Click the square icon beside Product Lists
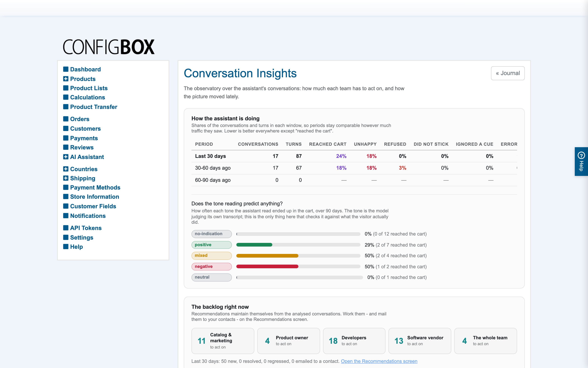 [66, 88]
